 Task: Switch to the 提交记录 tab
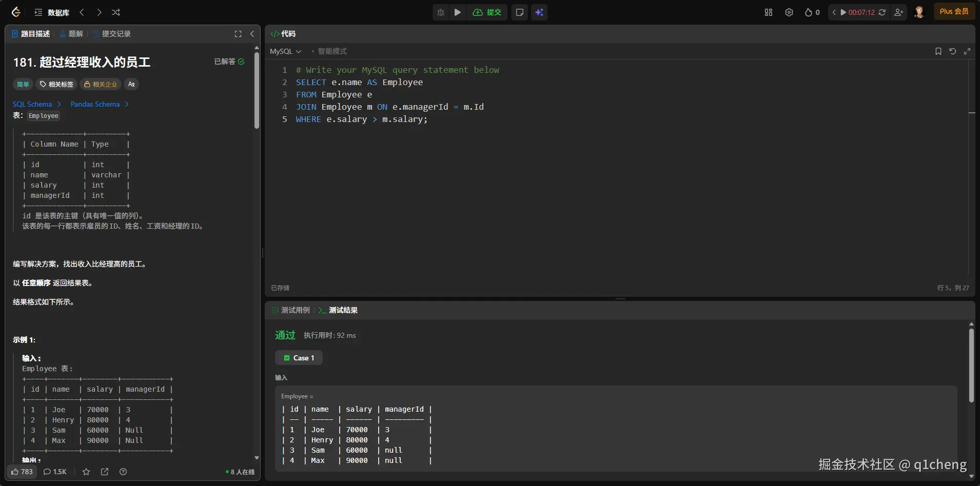click(x=112, y=34)
